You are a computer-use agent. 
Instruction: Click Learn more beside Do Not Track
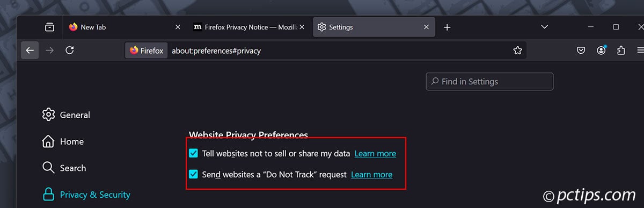(x=371, y=175)
